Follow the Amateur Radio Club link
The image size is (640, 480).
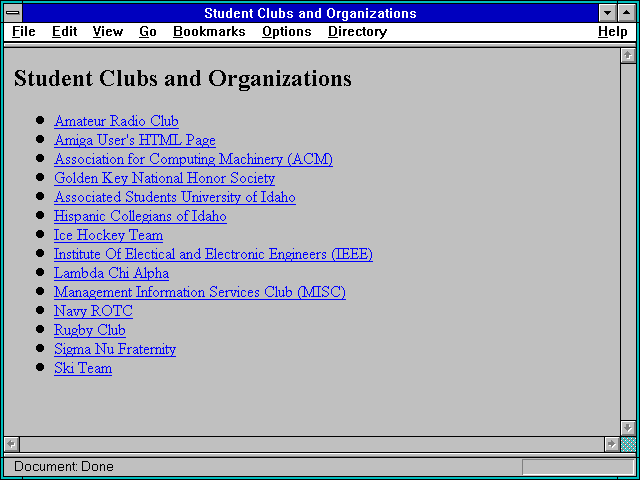click(116, 121)
